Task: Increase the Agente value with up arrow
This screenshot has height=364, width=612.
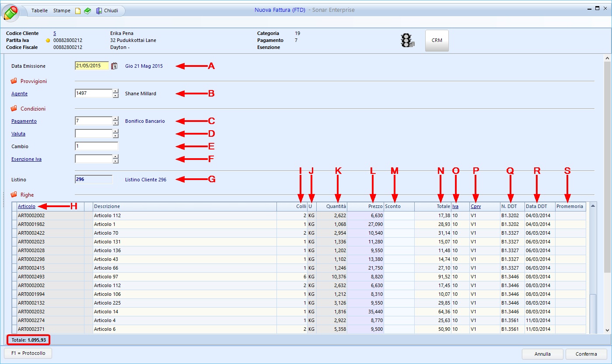Action: tap(115, 91)
